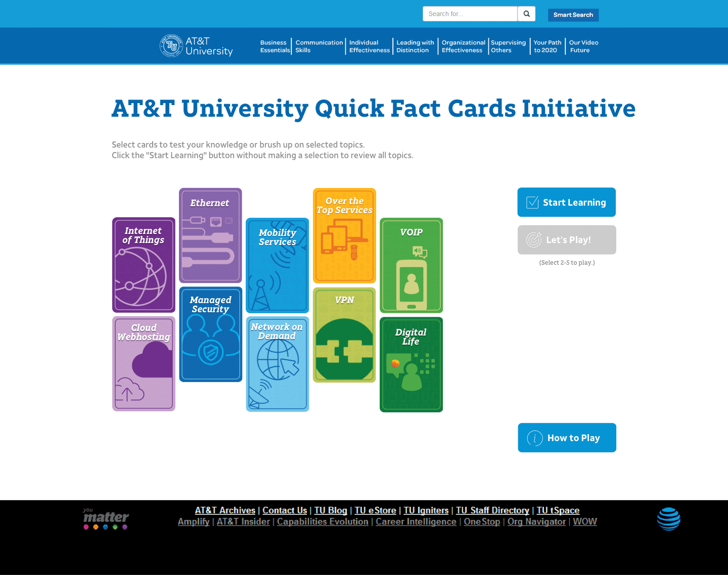Open the AT&T Insider footer link
The width and height of the screenshot is (728, 575).
[x=243, y=521]
